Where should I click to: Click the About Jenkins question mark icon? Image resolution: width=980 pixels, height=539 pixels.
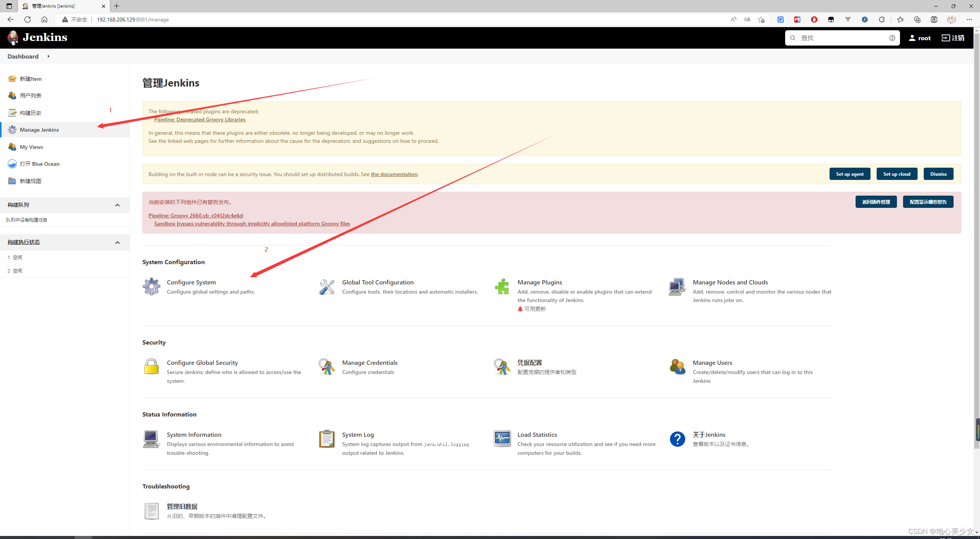coord(677,439)
